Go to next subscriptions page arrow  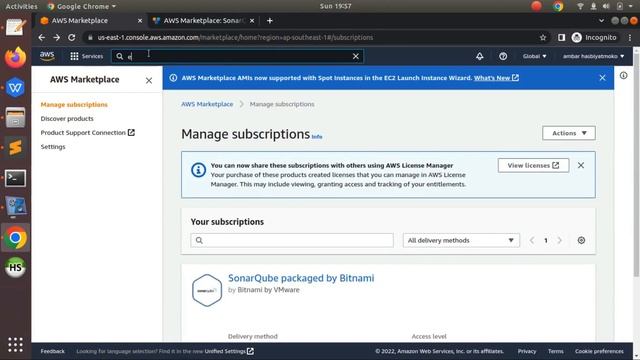[560, 240]
